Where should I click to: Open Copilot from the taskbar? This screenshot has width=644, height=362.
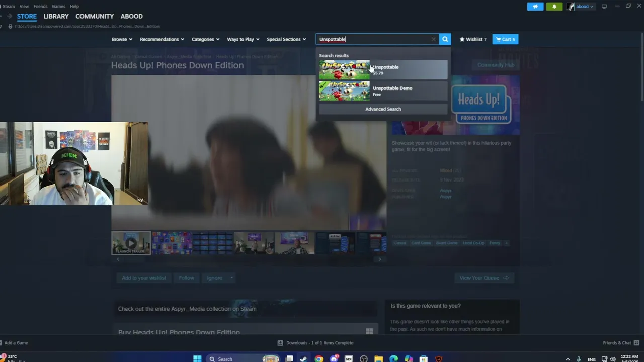[x=409, y=359]
